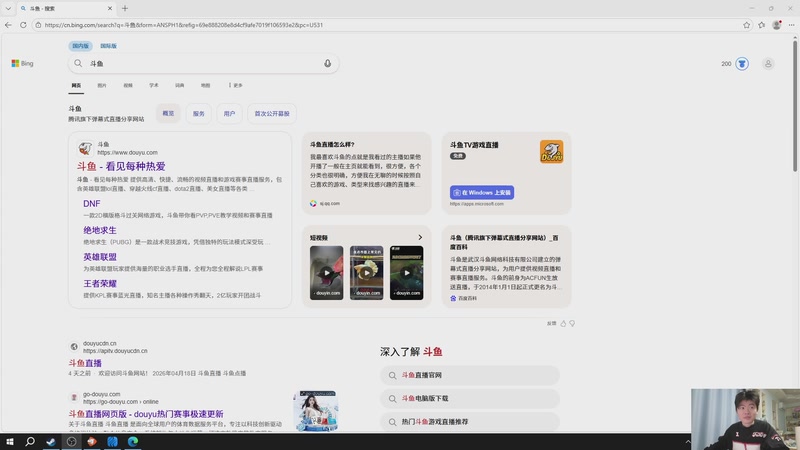Screen dimensions: 800x450
Task: Click the Bing logo
Action: pos(22,63)
